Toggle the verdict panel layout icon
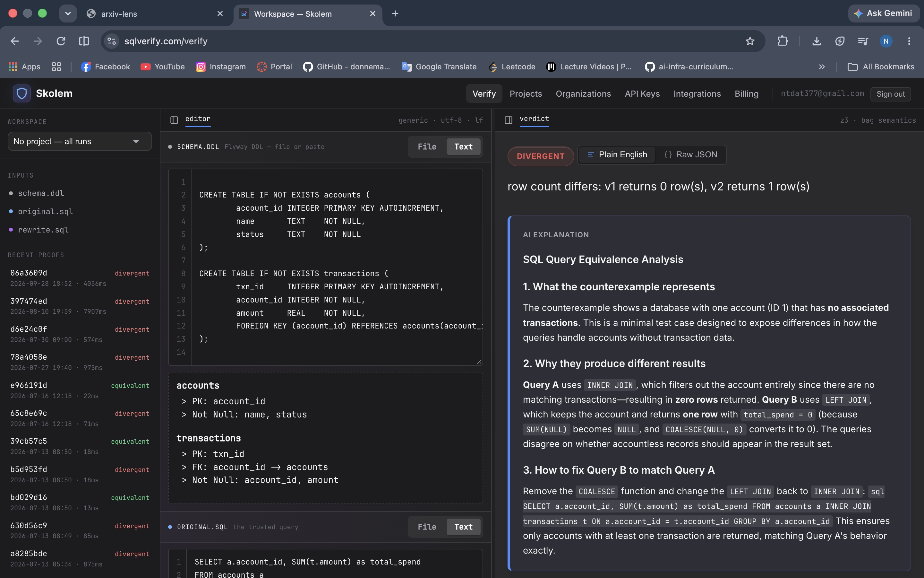Image resolution: width=924 pixels, height=578 pixels. 508,120
